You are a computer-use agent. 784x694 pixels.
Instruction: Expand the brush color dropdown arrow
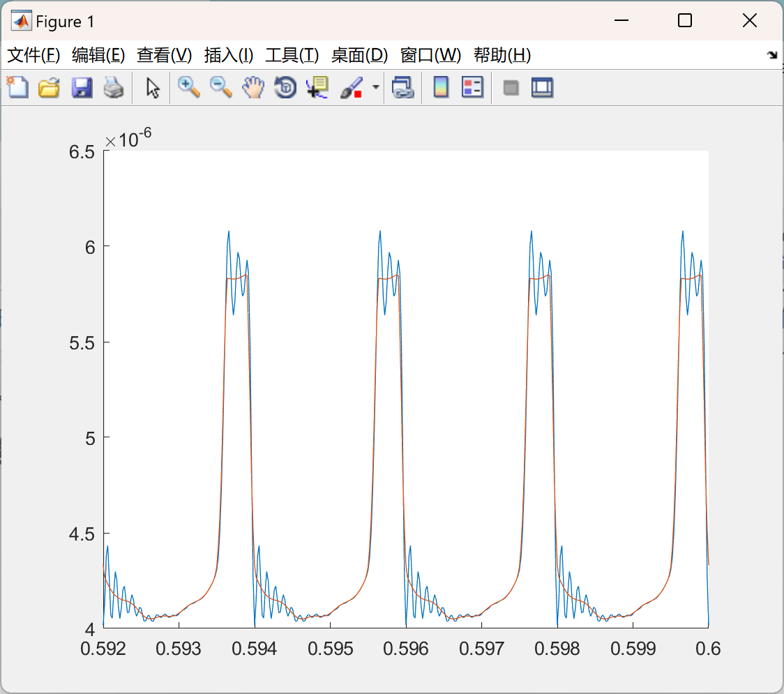(376, 87)
